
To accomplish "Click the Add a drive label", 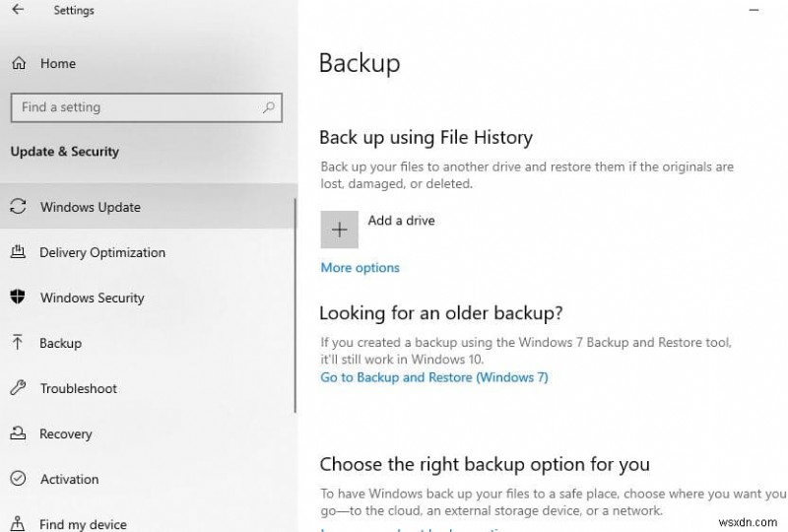I will [x=401, y=221].
